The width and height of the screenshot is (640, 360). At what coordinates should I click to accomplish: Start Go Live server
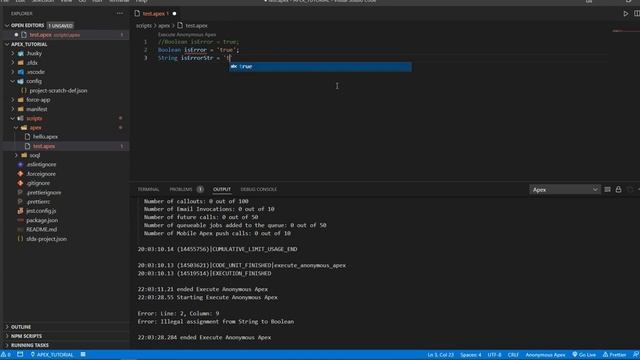pos(584,355)
